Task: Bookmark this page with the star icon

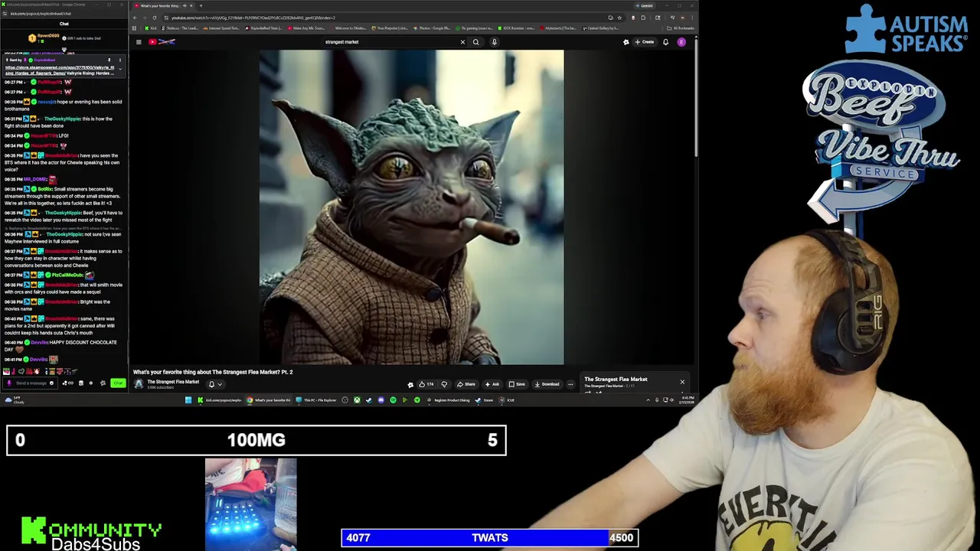Action: pyautogui.click(x=619, y=18)
